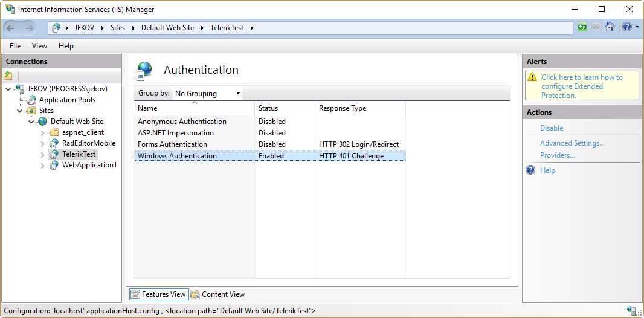Click the status bar network icon
The image size is (644, 318).
pos(632,310)
